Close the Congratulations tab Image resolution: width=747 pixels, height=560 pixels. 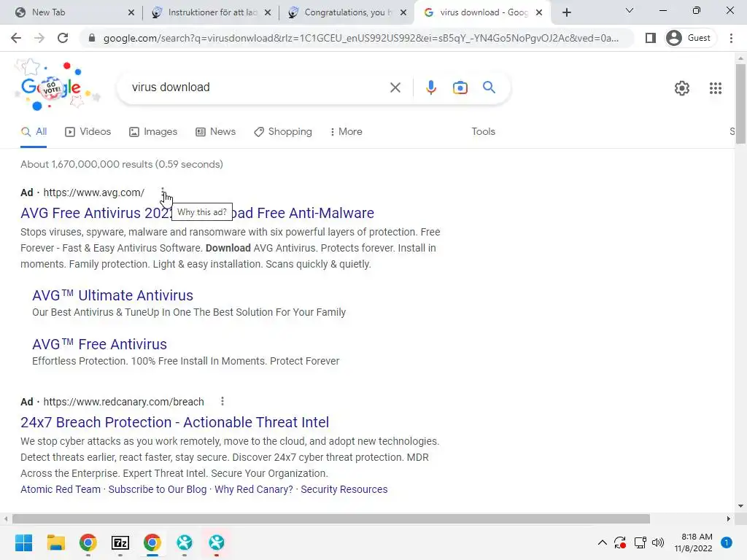point(403,12)
